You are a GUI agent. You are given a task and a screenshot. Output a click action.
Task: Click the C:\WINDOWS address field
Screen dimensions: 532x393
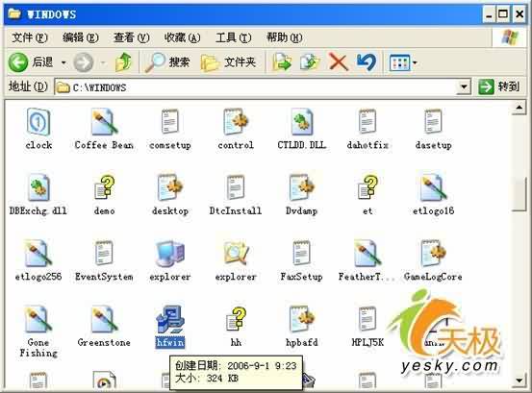pyautogui.click(x=255, y=87)
